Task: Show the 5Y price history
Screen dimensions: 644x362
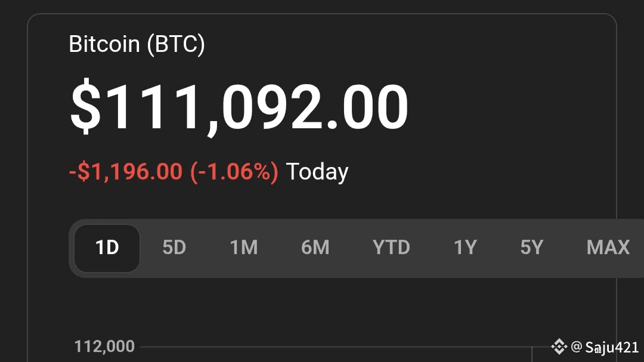Action: [x=531, y=247]
